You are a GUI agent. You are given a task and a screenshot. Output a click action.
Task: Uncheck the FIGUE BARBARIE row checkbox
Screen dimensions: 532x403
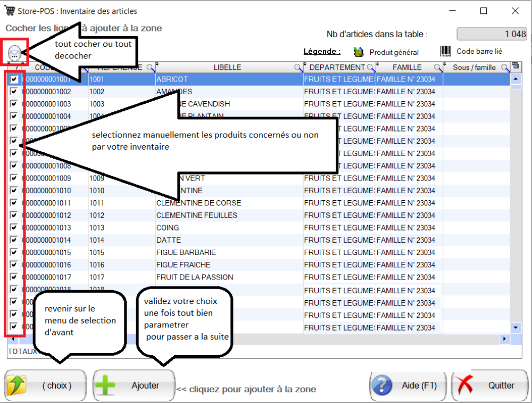(14, 252)
